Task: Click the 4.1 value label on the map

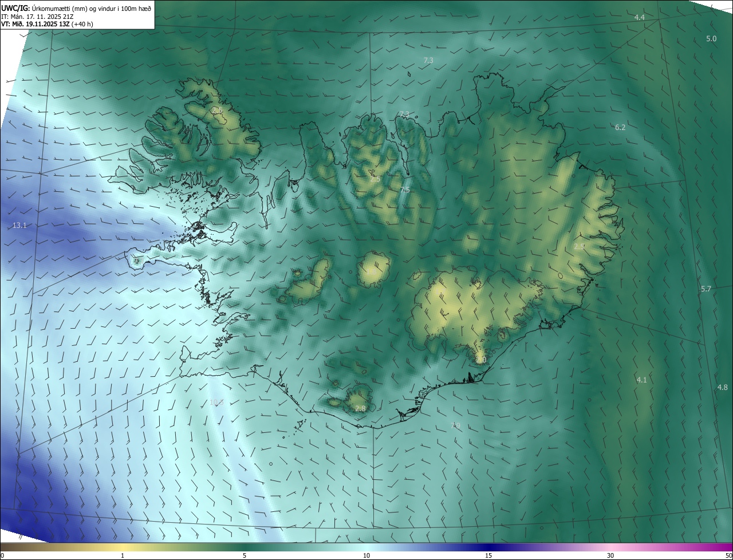Action: 641,380
